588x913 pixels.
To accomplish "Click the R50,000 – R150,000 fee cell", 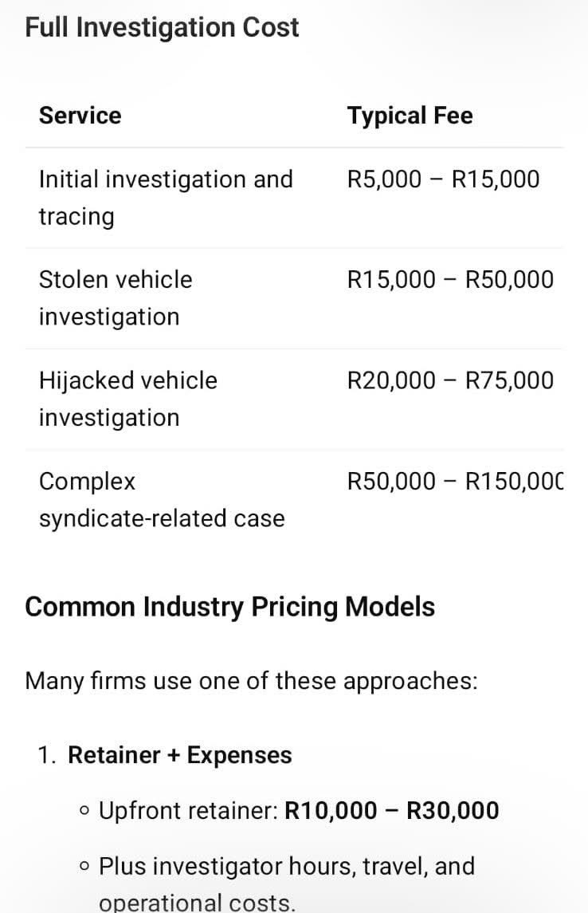I will coord(455,481).
